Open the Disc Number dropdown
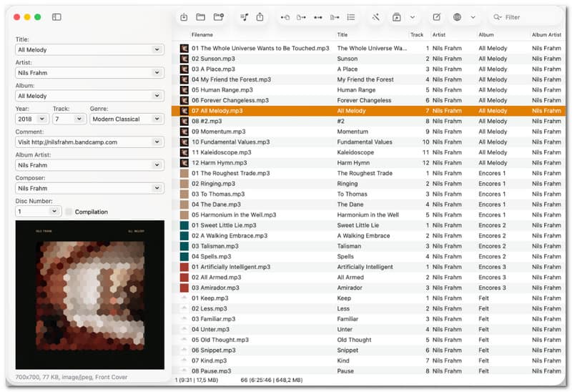 click(x=54, y=211)
